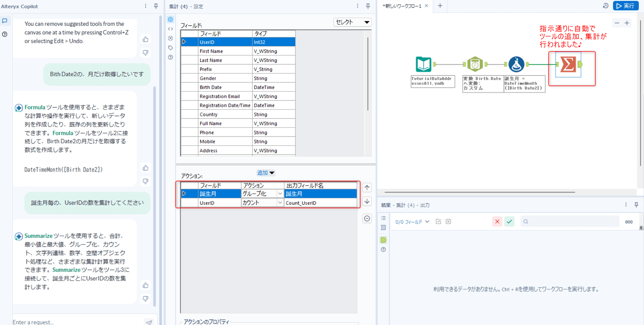
Task: Open the XML code view icon
Action: (170, 29)
